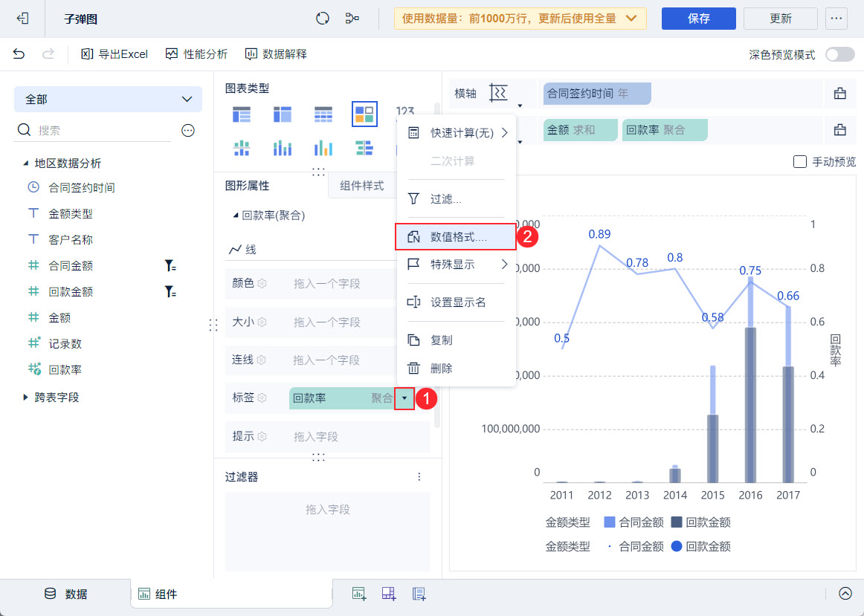Choose the green partition column chart icon
The image size is (864, 616).
242,148
